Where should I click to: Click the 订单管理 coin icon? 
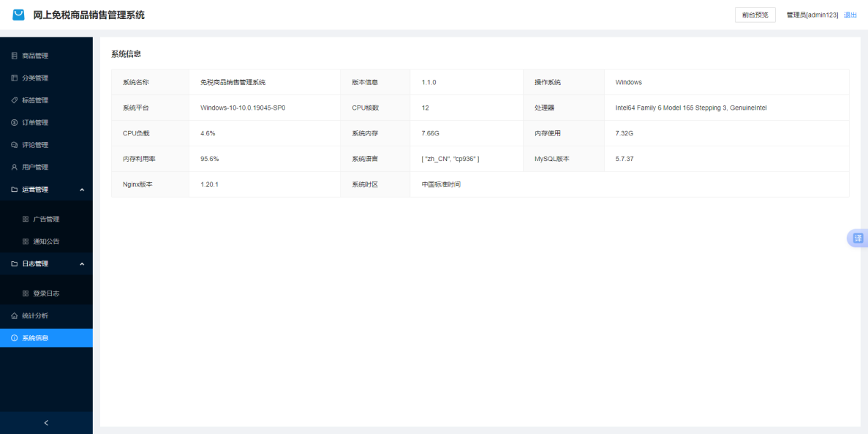click(x=15, y=122)
